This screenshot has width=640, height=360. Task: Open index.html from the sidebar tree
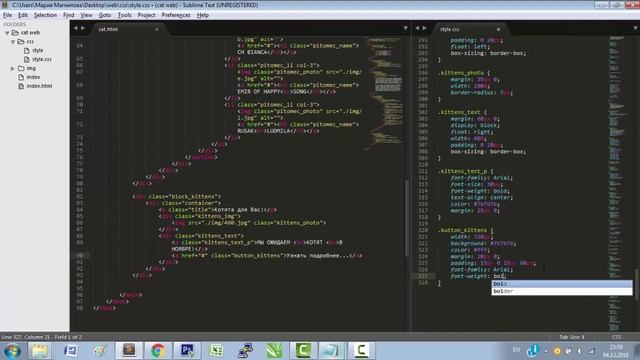[x=39, y=86]
